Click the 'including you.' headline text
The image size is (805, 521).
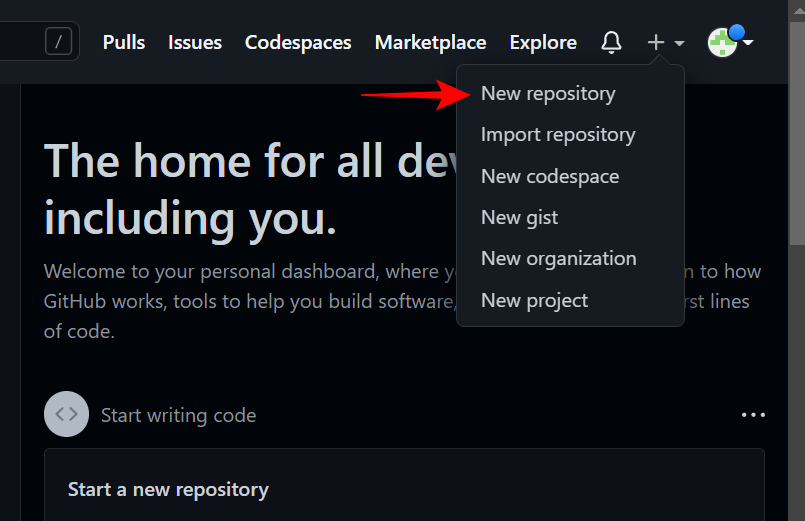coord(190,219)
